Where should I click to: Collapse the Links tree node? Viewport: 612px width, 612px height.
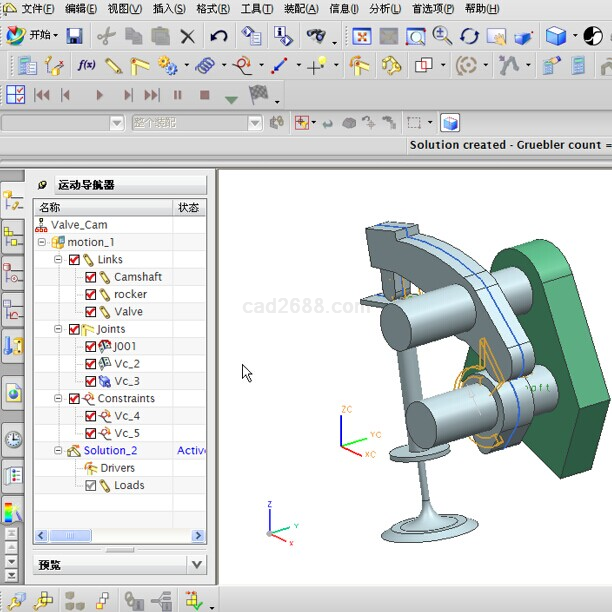(58, 260)
